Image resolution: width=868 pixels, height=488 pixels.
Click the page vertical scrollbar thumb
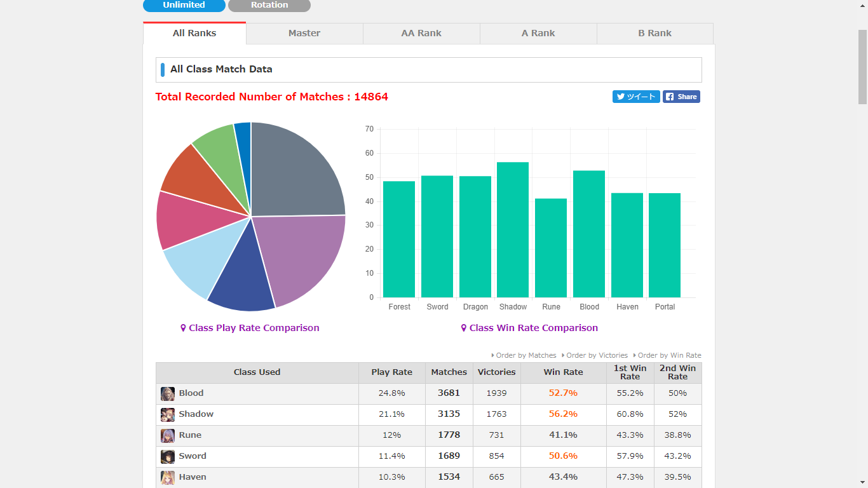(x=862, y=66)
